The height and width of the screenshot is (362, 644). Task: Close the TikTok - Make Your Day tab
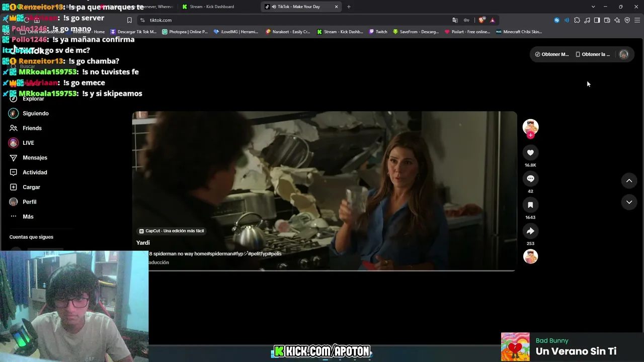(x=336, y=7)
